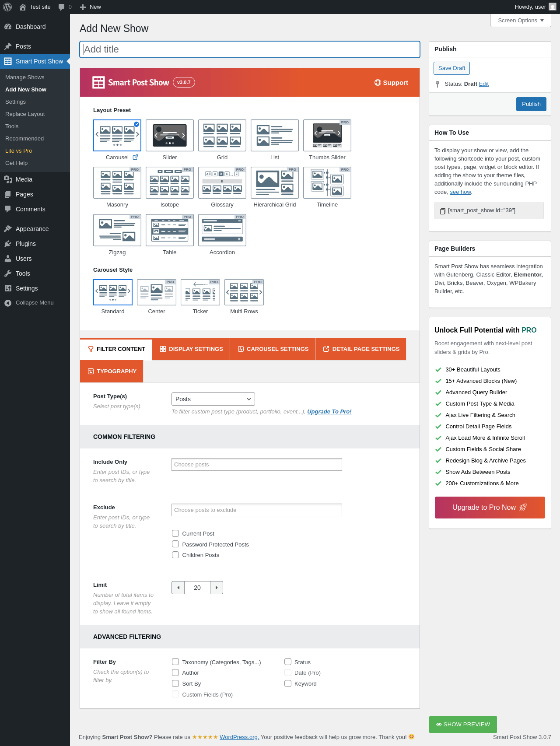
Task: Open Lite vs Pro submenu item
Action: point(19,151)
